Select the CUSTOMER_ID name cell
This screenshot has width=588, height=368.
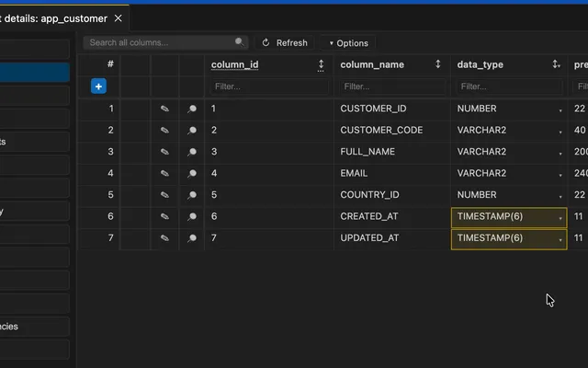point(392,109)
